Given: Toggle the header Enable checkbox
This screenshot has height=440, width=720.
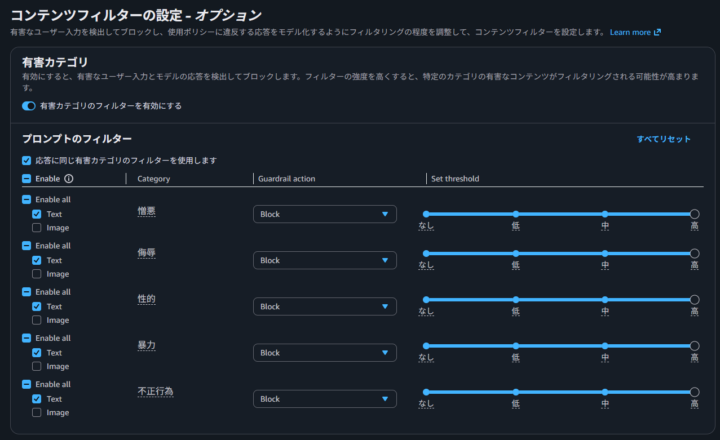Looking at the screenshot, I should 26,179.
